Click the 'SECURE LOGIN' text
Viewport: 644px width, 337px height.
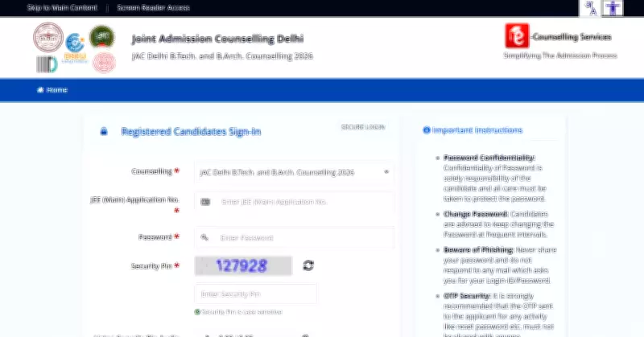tap(363, 127)
